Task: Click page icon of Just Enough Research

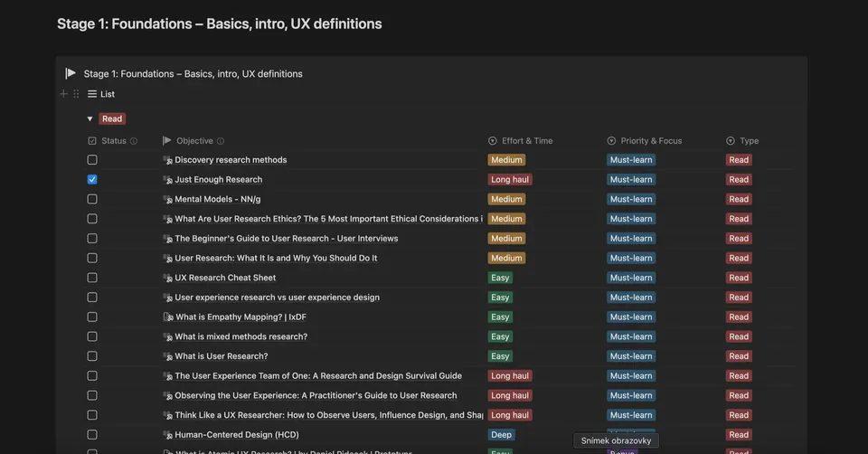Action: [168, 180]
